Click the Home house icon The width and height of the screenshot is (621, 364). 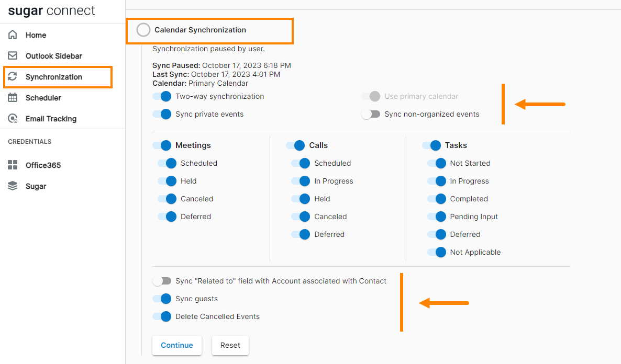tap(13, 35)
